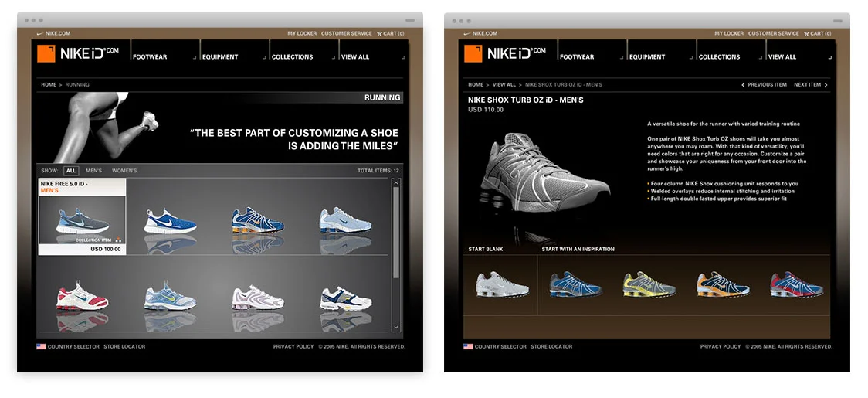Click NEXT ITEM link text
Viewport: 868px width, 398px height.
807,85
